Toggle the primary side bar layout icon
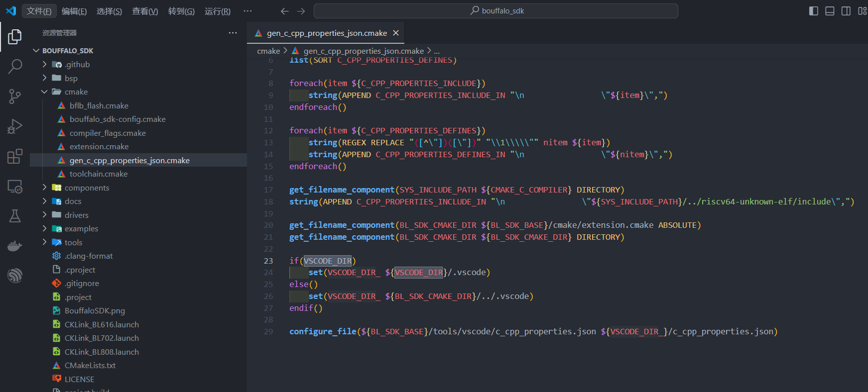Screen dimensions: 868x392 click(x=814, y=11)
